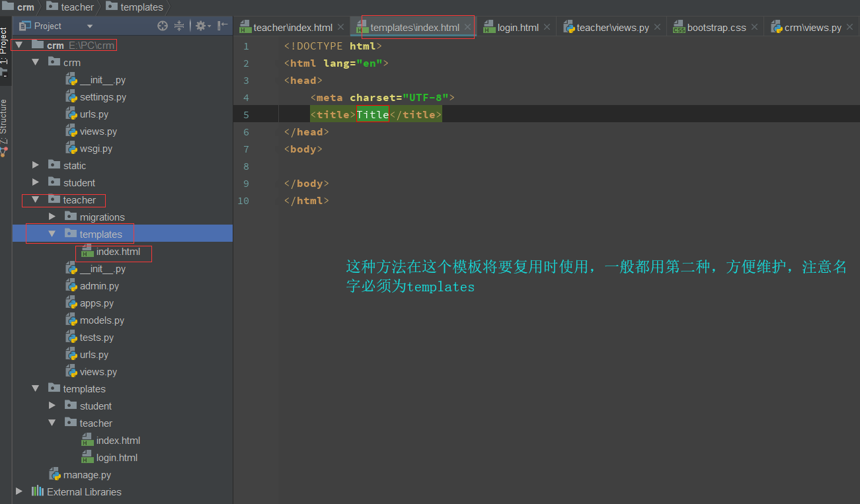Viewport: 860px width, 504px height.
Task: Select login.html under templates teacher
Action: click(x=117, y=458)
